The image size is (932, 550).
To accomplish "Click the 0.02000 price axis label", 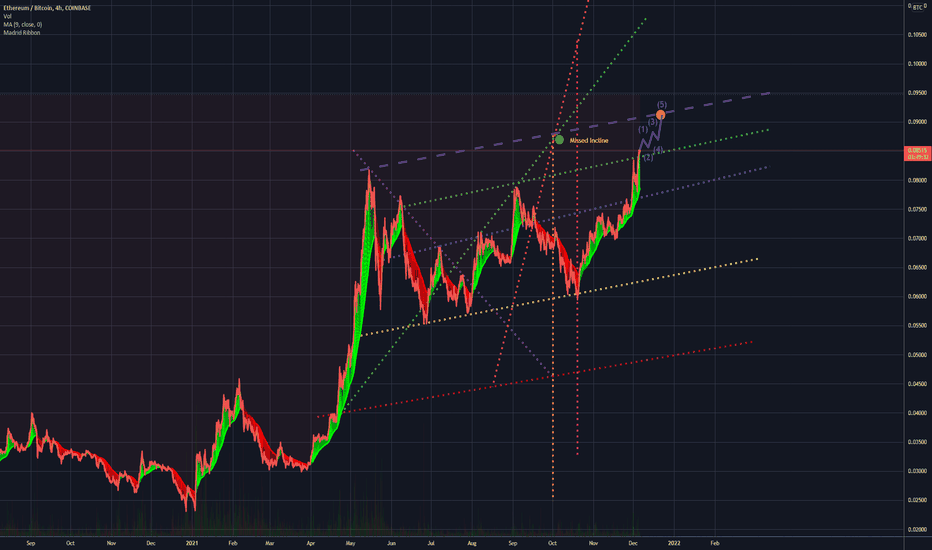I will 917,530.
